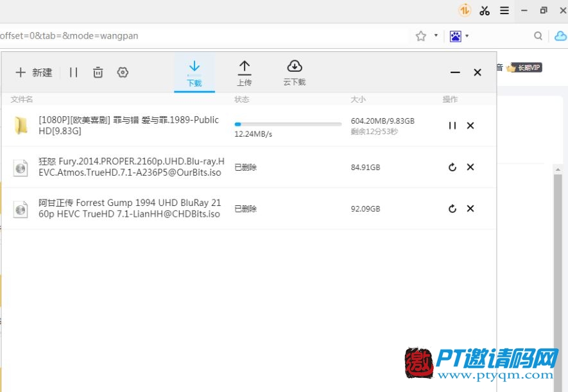Click the Baidu paw icon in address bar
This screenshot has width=568, height=392.
(x=455, y=36)
